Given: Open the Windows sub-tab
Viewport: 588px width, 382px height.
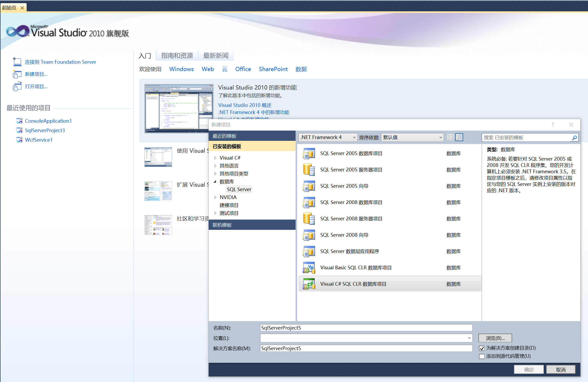Looking at the screenshot, I should [x=182, y=69].
